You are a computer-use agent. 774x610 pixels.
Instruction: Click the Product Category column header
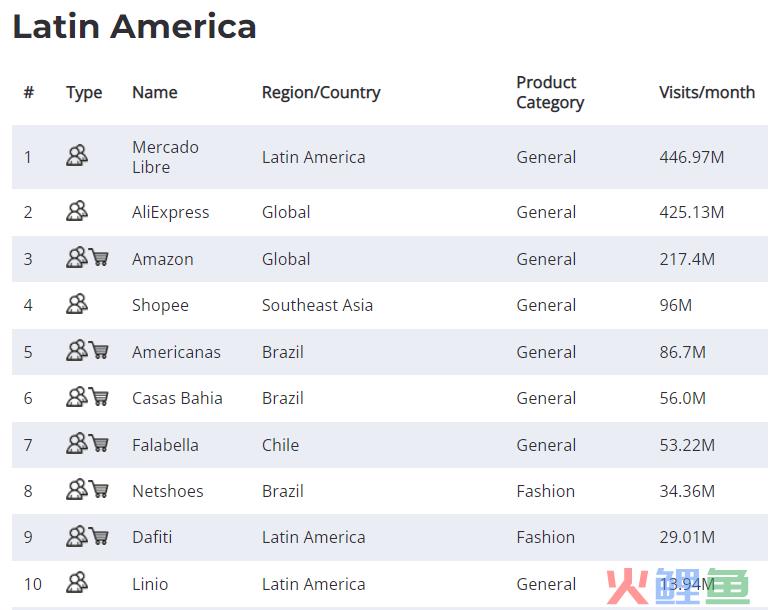click(x=550, y=92)
